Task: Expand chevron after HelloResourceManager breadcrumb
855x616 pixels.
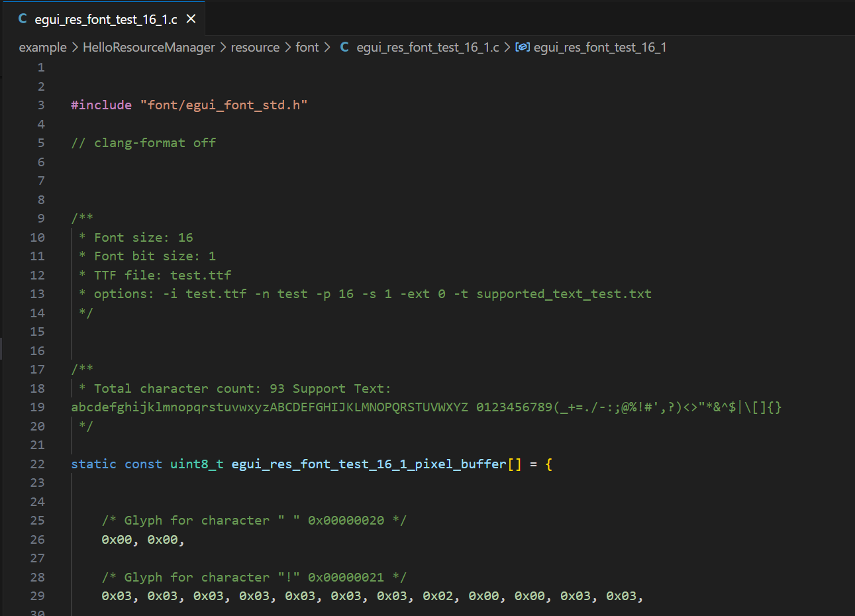Action: pos(223,48)
